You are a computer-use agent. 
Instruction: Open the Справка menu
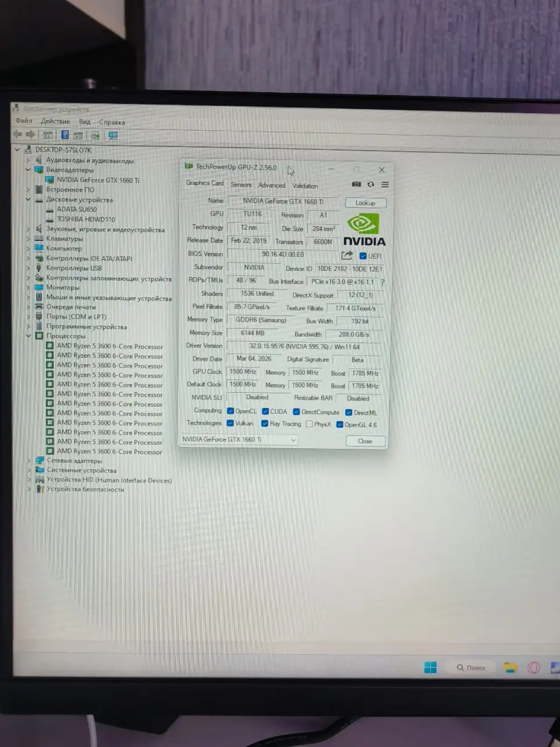point(112,123)
